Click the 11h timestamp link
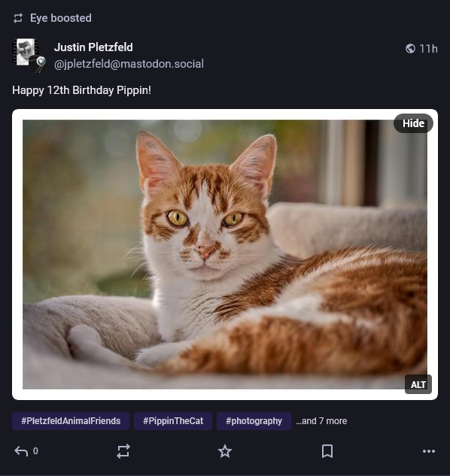Viewport: 450px width, 476px height. pyautogui.click(x=428, y=49)
